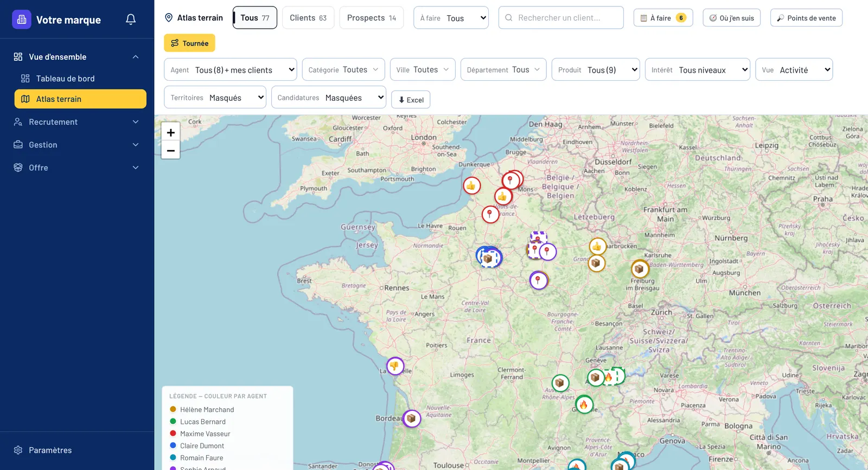
Task: Toggle the Points de vente layer
Action: pos(806,18)
